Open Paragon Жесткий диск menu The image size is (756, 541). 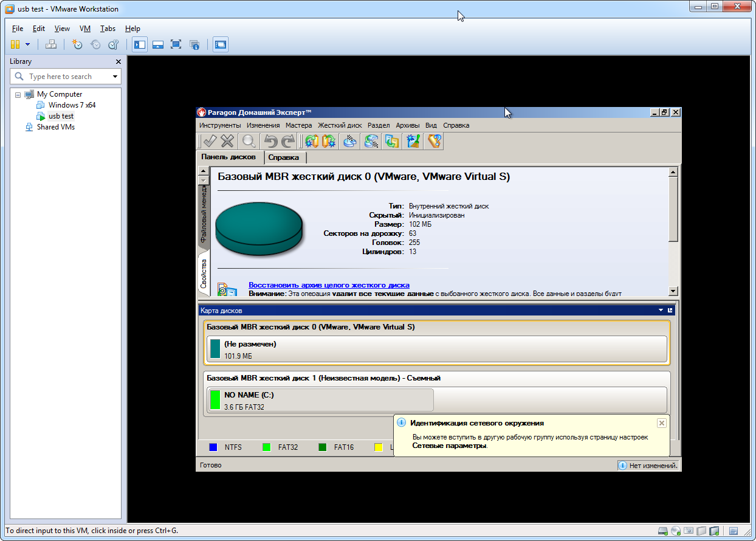[x=340, y=125]
